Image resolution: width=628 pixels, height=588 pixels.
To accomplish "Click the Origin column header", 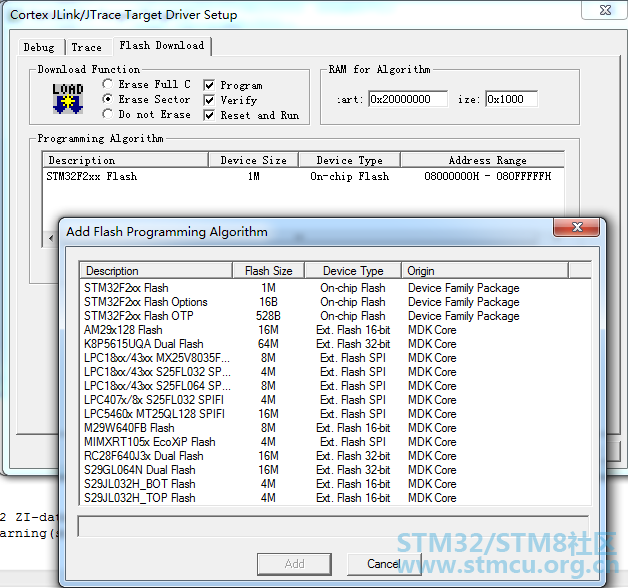I will tap(485, 271).
